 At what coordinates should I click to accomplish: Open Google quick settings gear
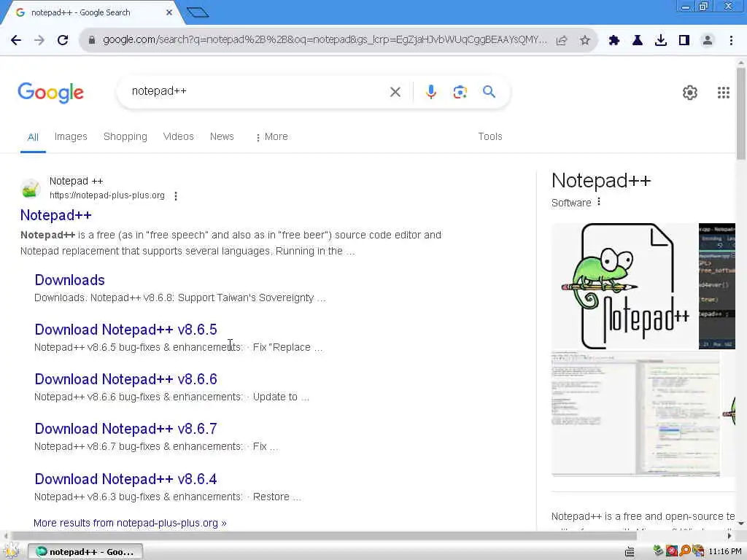coord(689,93)
